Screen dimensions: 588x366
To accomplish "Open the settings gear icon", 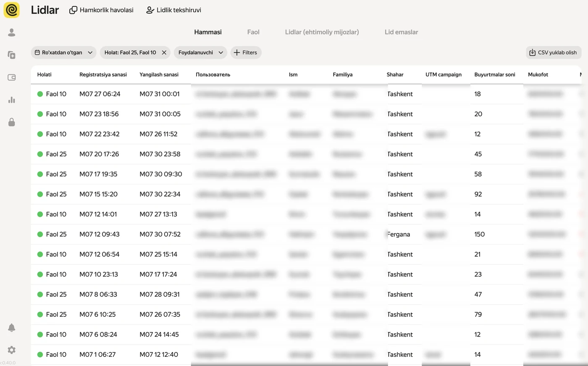I will coord(12,350).
